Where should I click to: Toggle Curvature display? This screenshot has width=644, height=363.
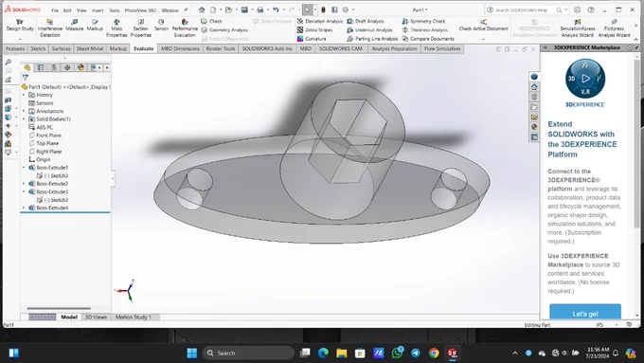point(312,39)
